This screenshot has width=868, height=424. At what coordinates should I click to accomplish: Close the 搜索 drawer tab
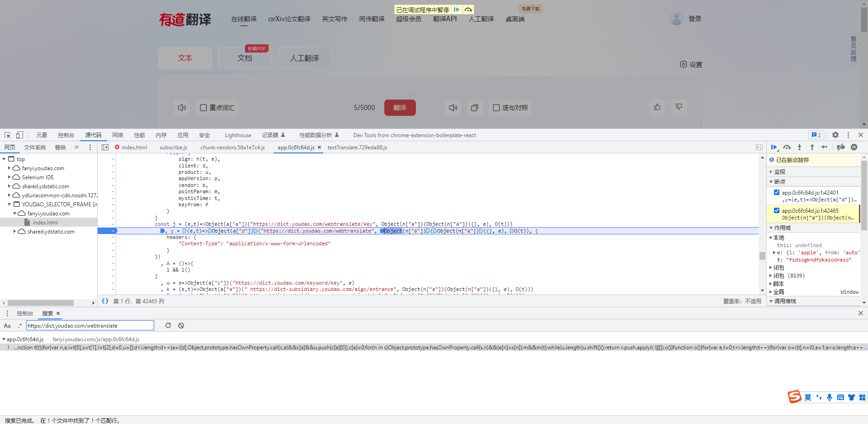[x=58, y=313]
